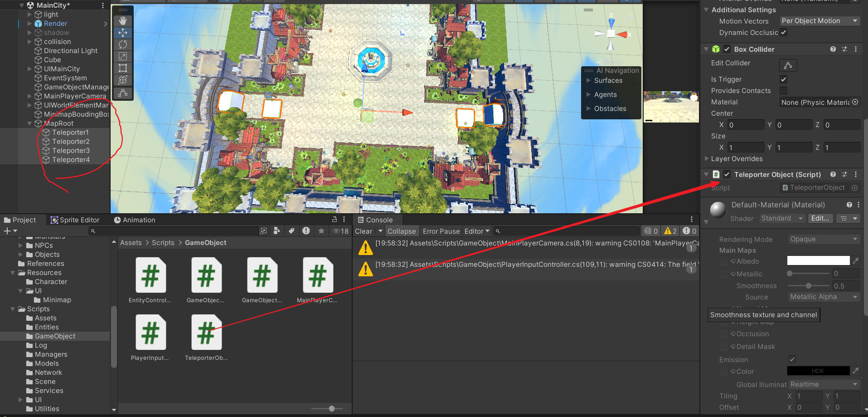Image resolution: width=868 pixels, height=417 pixels.
Task: Select the Move tool in scene toolbar
Action: 122,33
